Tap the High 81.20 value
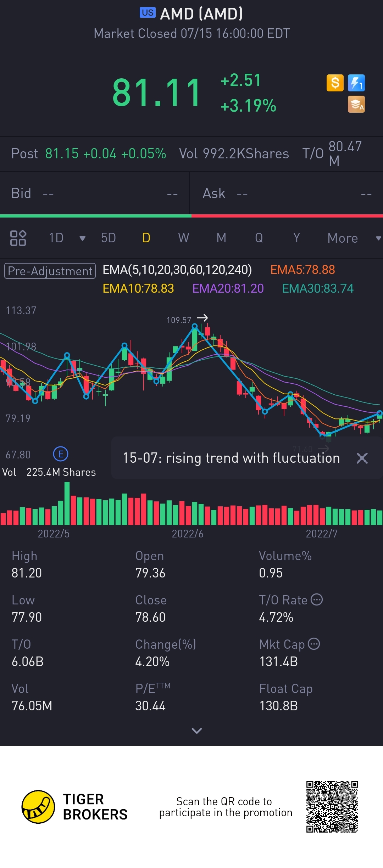383x868 pixels. [27, 573]
